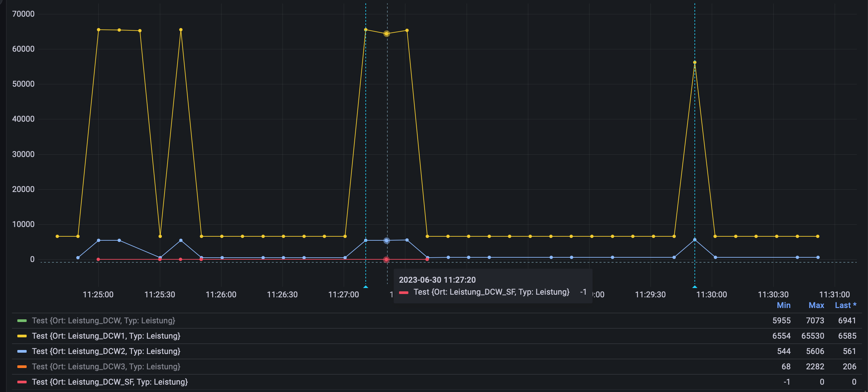Image resolution: width=868 pixels, height=392 pixels.
Task: Sort legend by Min column
Action: [783, 305]
